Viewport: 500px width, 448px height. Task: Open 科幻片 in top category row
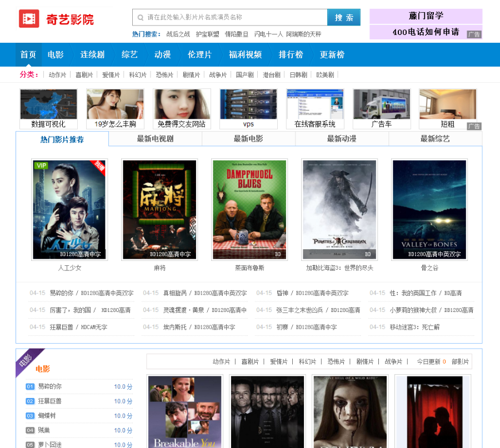click(138, 75)
